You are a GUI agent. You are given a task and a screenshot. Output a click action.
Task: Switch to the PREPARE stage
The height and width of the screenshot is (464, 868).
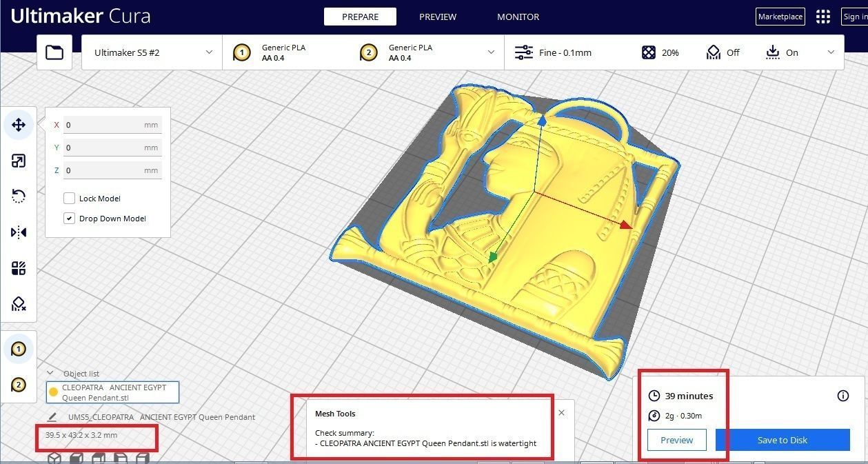pyautogui.click(x=360, y=17)
